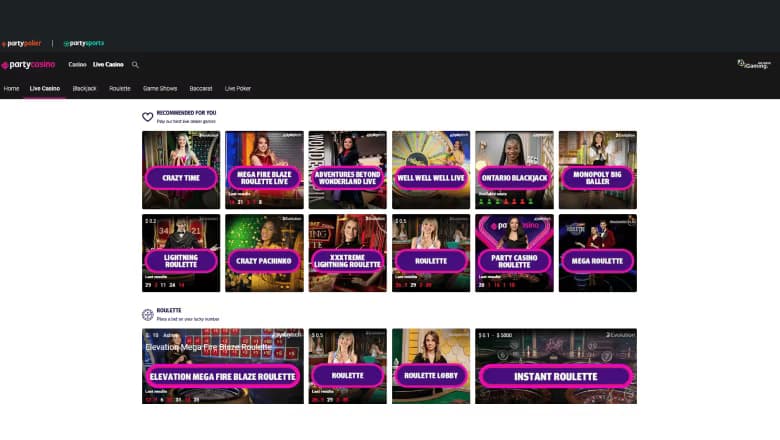Switch to the Blackjack tab
The image size is (780, 440).
tap(84, 89)
